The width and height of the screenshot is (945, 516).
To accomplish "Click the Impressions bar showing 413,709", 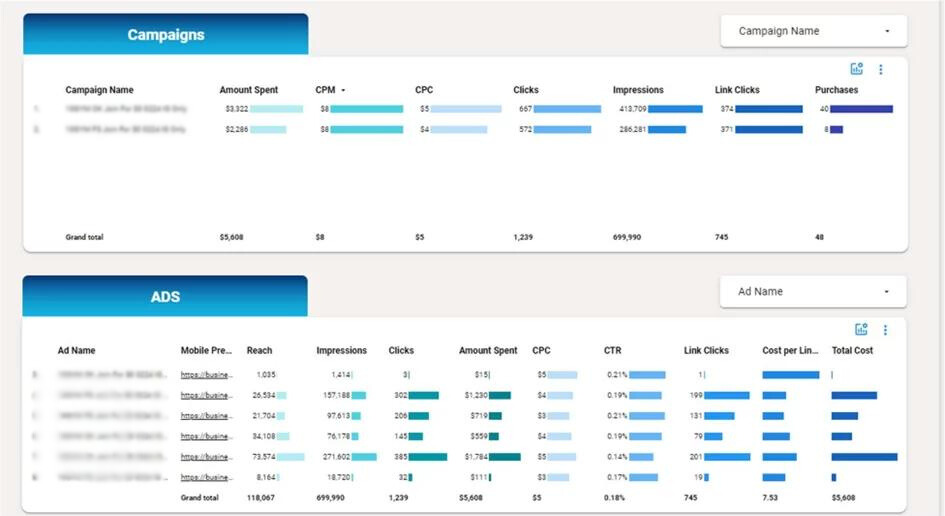I will pos(675,109).
